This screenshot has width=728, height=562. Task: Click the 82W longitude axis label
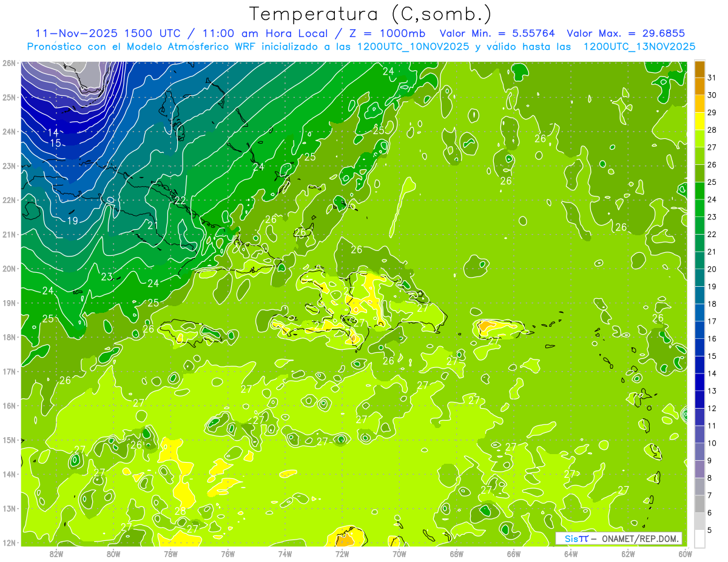click(56, 553)
